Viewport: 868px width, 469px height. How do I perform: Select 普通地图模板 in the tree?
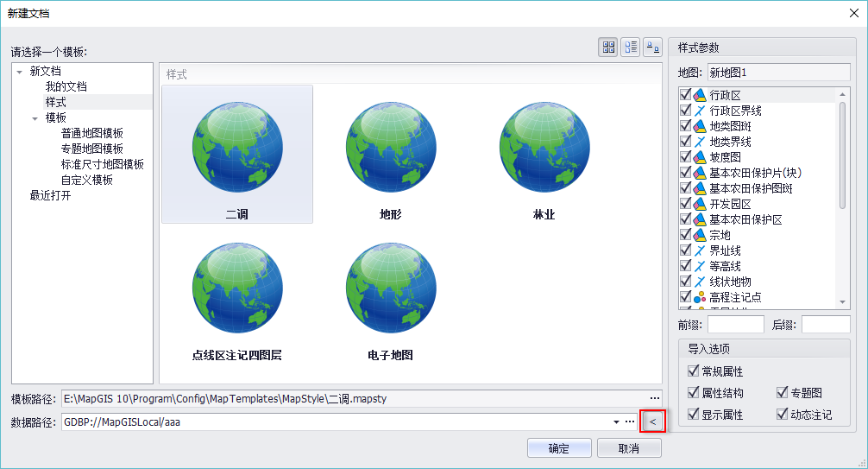pyautogui.click(x=92, y=133)
